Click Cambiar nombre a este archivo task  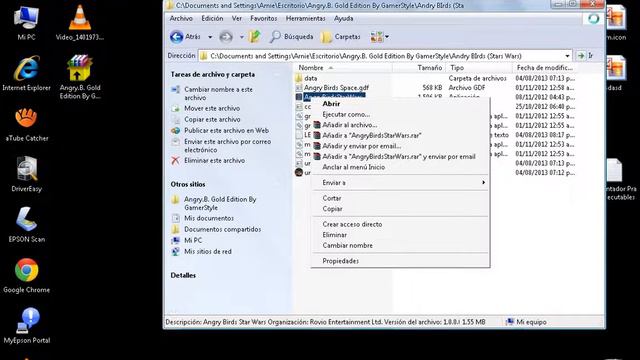[218, 93]
